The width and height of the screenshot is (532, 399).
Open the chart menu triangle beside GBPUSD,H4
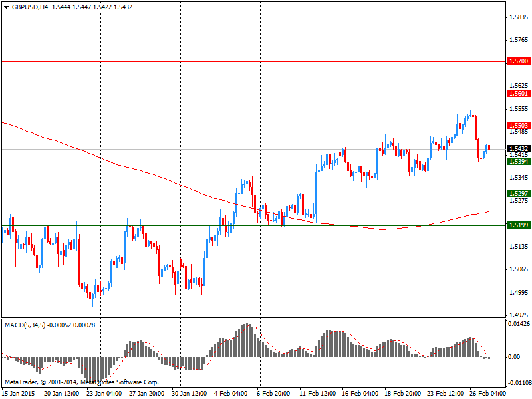[7, 7]
